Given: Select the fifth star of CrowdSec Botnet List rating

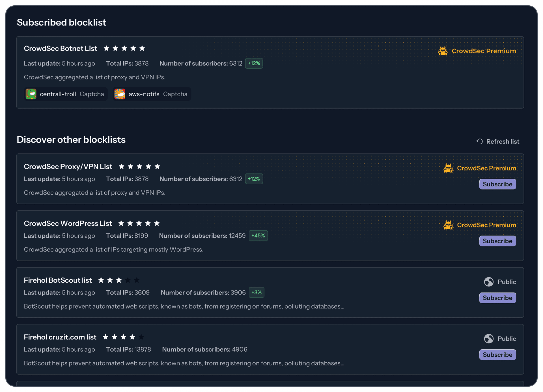Looking at the screenshot, I should click(x=142, y=48).
